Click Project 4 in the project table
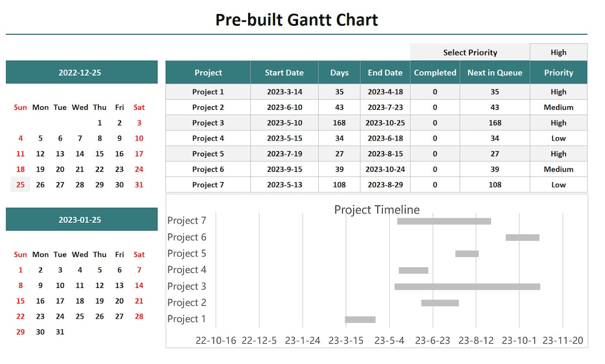 [208, 138]
